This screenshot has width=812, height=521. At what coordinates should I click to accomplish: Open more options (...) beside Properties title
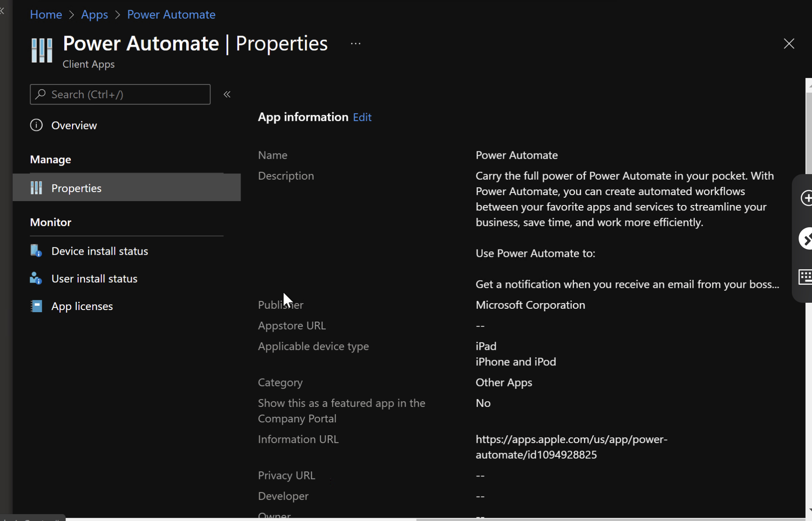[x=355, y=43]
